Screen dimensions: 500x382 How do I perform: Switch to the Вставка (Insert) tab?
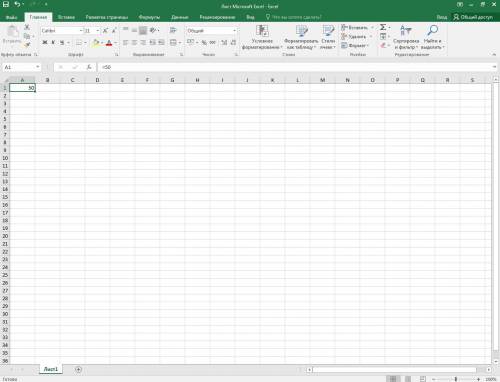[x=66, y=17]
